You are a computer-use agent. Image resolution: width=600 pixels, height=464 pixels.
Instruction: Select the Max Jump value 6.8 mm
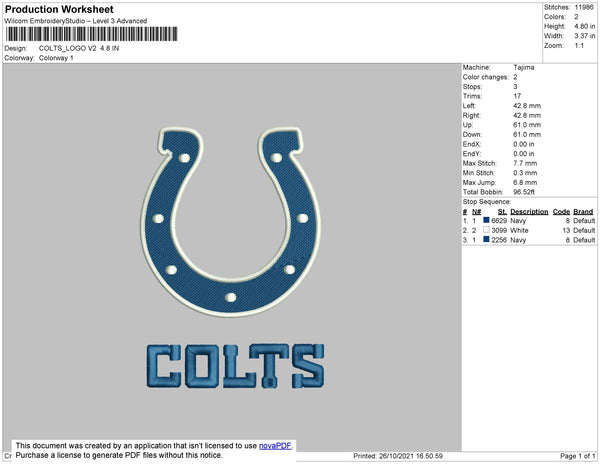tap(525, 182)
